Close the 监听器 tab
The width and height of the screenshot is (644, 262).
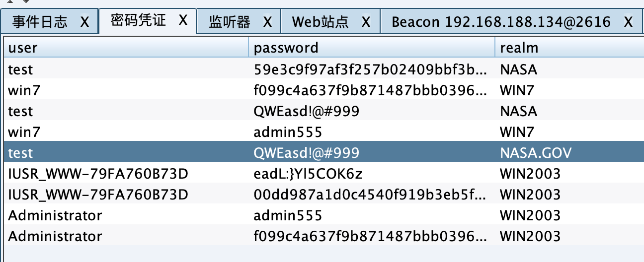(x=267, y=22)
